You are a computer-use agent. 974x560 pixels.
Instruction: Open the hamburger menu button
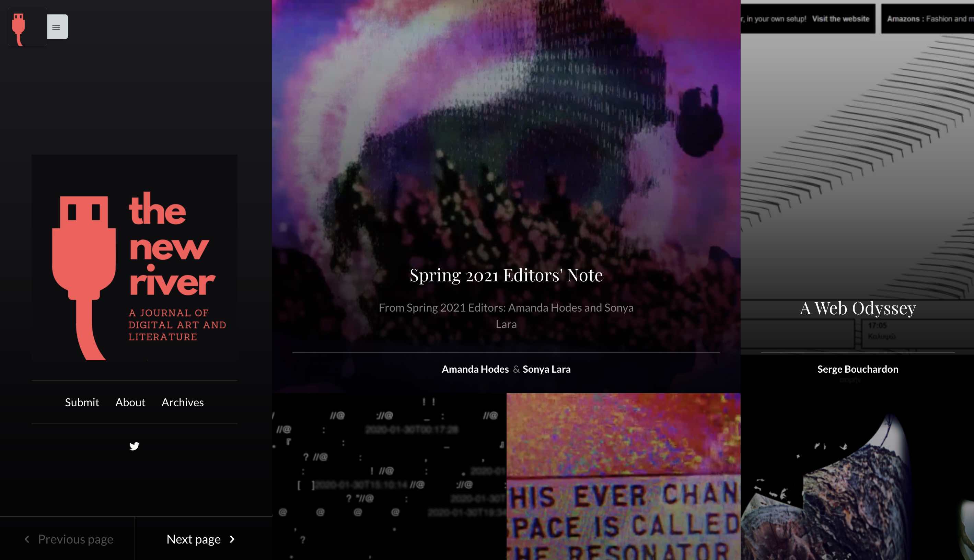click(x=57, y=27)
